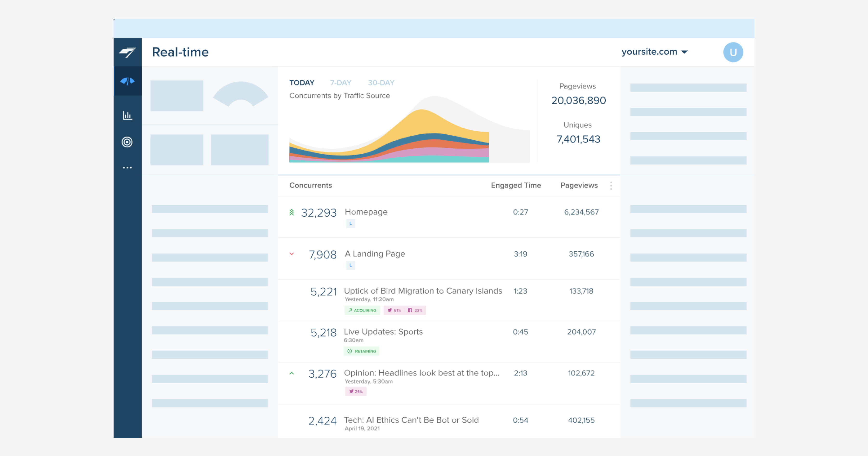Image resolution: width=868 pixels, height=456 pixels.
Task: Collapse A Landing Page using its red chevron
Action: point(292,255)
